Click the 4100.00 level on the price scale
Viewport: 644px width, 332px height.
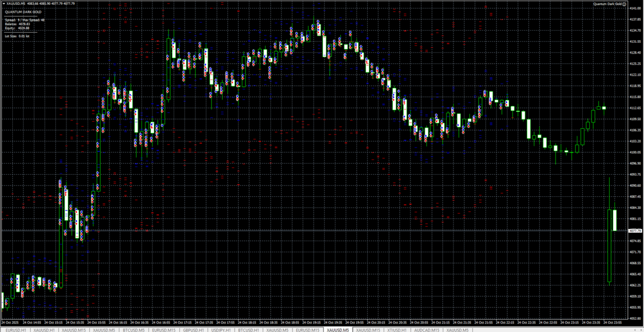pyautogui.click(x=635, y=152)
